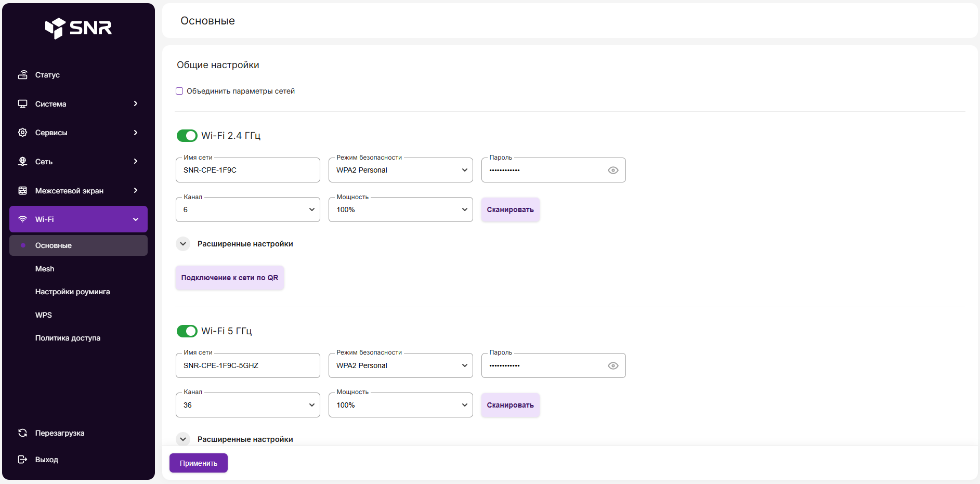Click the Сеть globe icon
Image resolution: width=980 pixels, height=484 pixels.
[22, 162]
